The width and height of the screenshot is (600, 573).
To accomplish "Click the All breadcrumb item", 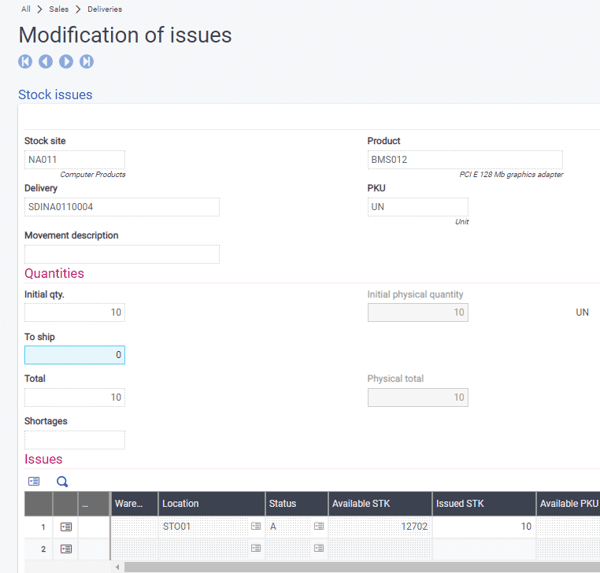I will click(26, 9).
